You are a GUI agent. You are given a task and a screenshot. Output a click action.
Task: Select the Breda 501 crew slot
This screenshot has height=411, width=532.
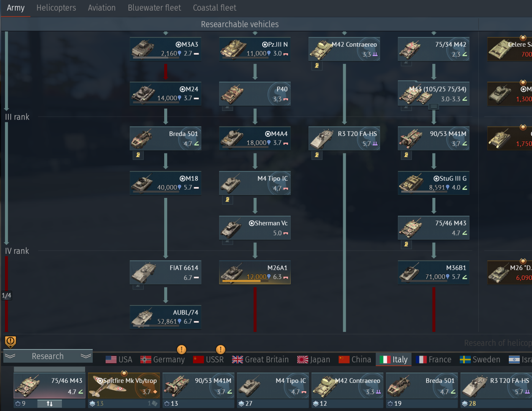pos(422,386)
